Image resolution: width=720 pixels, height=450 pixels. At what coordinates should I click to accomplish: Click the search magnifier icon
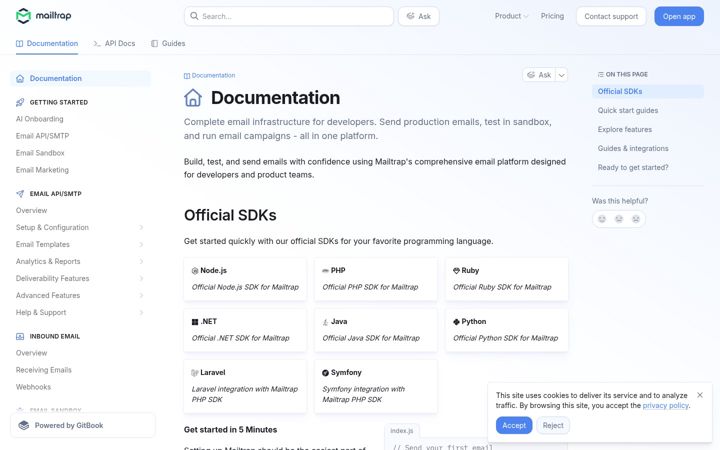tap(194, 16)
